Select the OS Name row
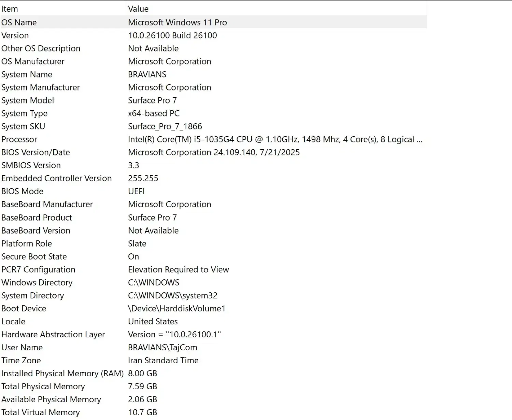 point(19,23)
